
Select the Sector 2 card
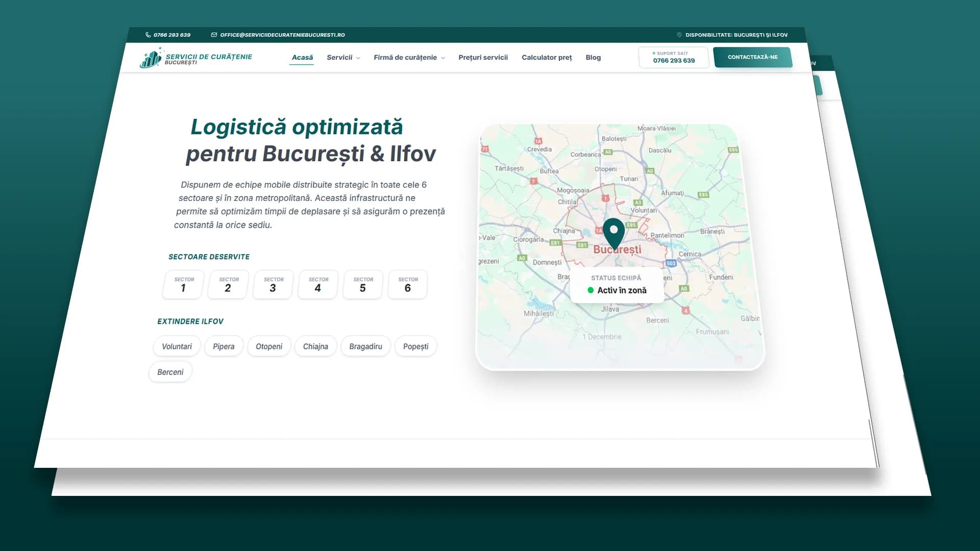228,284
